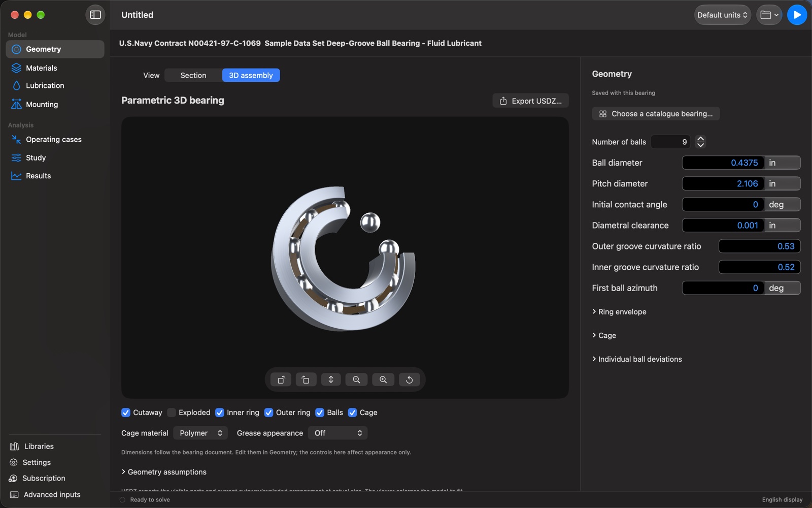Open the Results section
This screenshot has width=812, height=508.
pyautogui.click(x=55, y=176)
